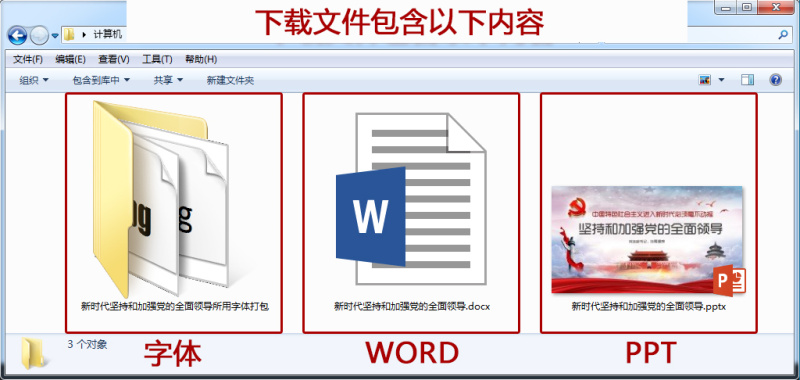This screenshot has height=380, width=800.
Task: Click the 3 个对象 status text
Action: click(87, 345)
